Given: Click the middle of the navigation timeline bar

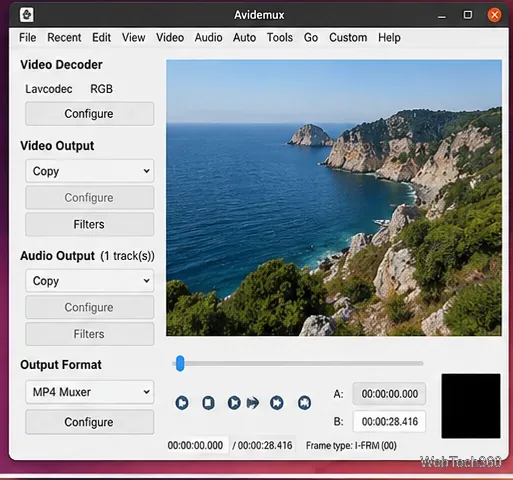Looking at the screenshot, I should pos(298,363).
